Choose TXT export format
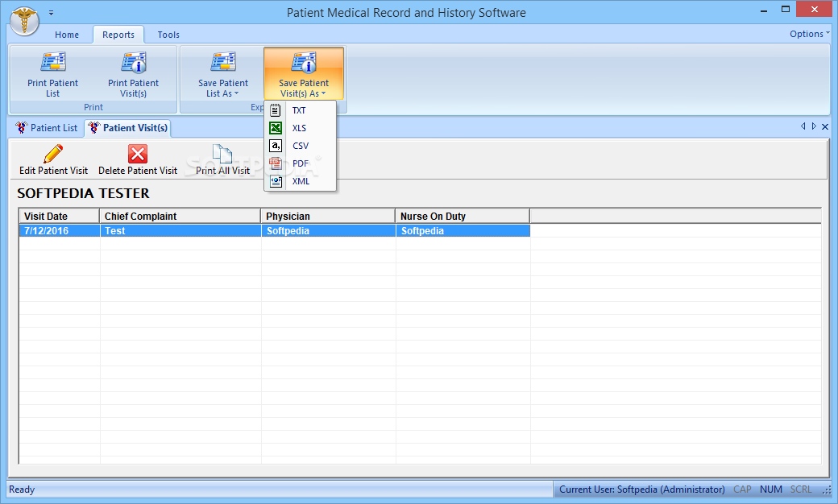The height and width of the screenshot is (504, 838). tap(299, 110)
